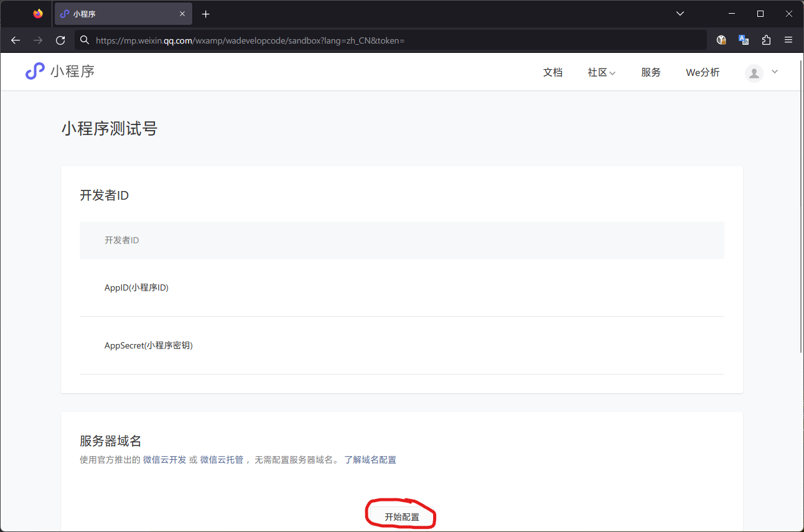Select the 小程序 tab title
Image resolution: width=804 pixels, height=532 pixels.
coord(84,14)
